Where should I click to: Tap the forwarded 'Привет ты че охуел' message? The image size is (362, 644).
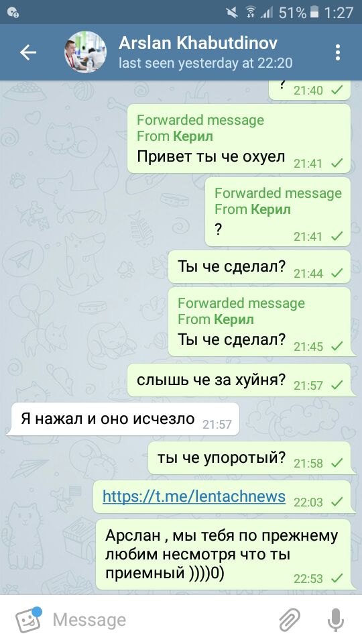click(x=239, y=138)
